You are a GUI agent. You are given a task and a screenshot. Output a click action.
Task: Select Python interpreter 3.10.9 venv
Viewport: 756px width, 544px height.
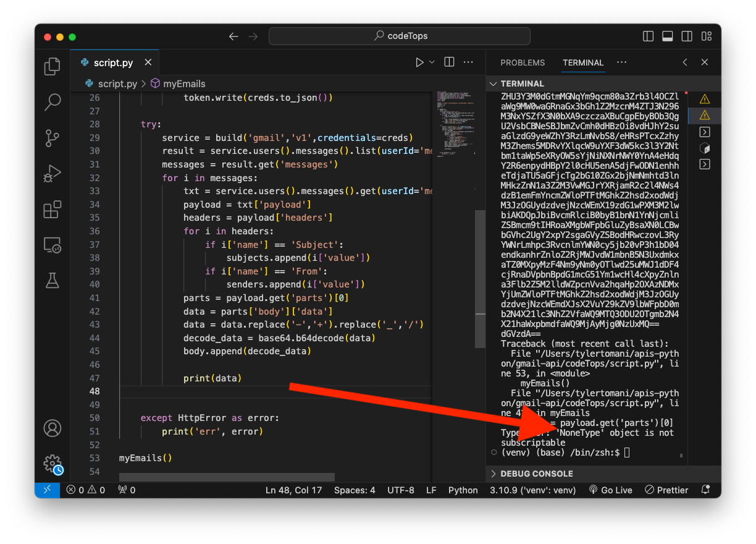(532, 490)
